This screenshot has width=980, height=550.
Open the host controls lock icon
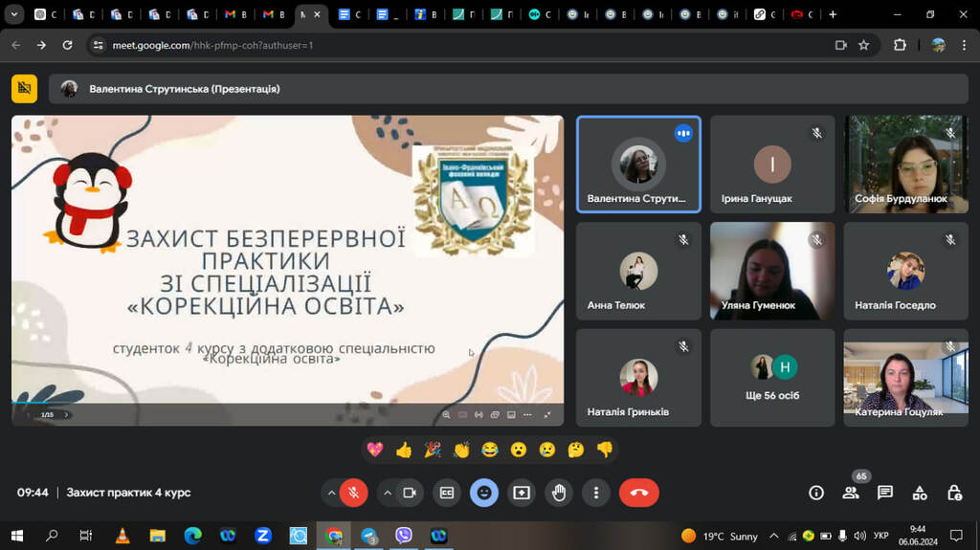[x=954, y=493]
